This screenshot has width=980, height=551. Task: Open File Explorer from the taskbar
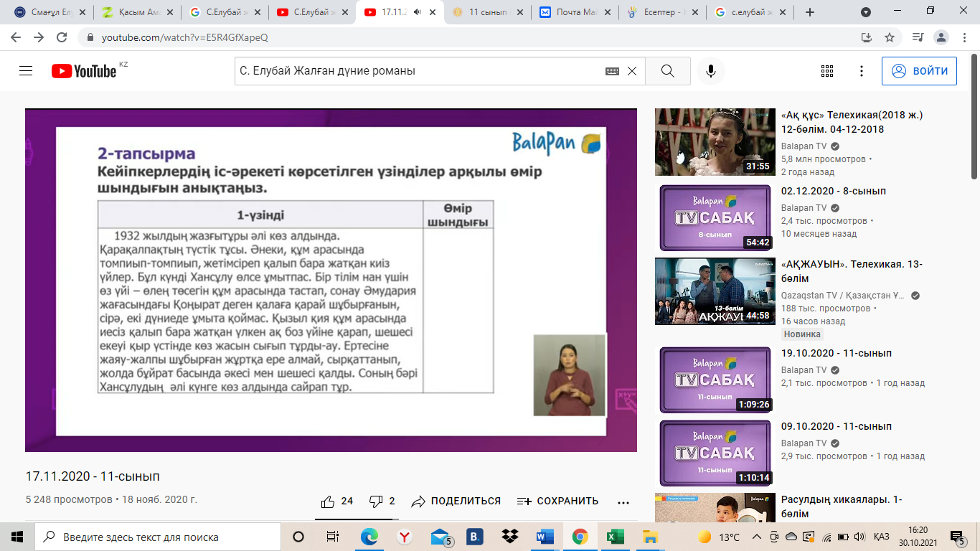pos(650,537)
